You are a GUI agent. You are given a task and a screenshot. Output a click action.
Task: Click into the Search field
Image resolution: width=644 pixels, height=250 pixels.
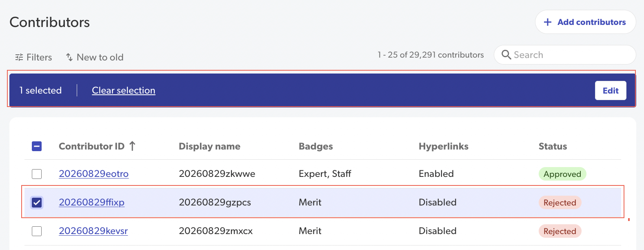(x=565, y=55)
